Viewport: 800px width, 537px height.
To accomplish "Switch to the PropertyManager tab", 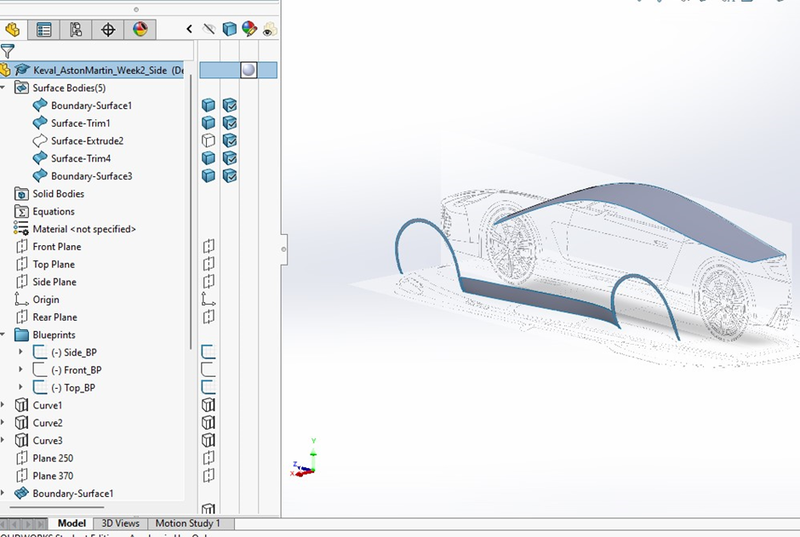I will tap(44, 30).
